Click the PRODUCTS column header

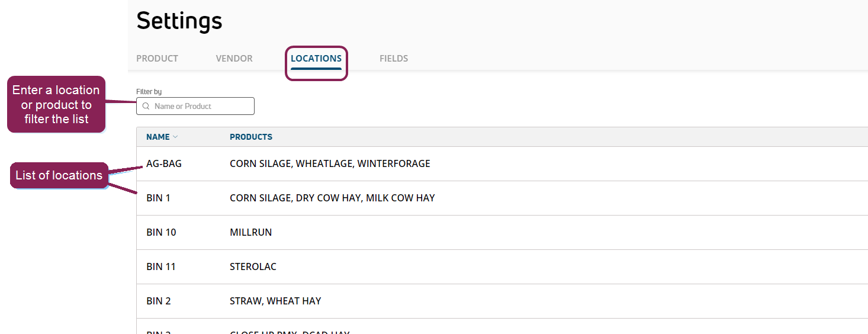[251, 137]
